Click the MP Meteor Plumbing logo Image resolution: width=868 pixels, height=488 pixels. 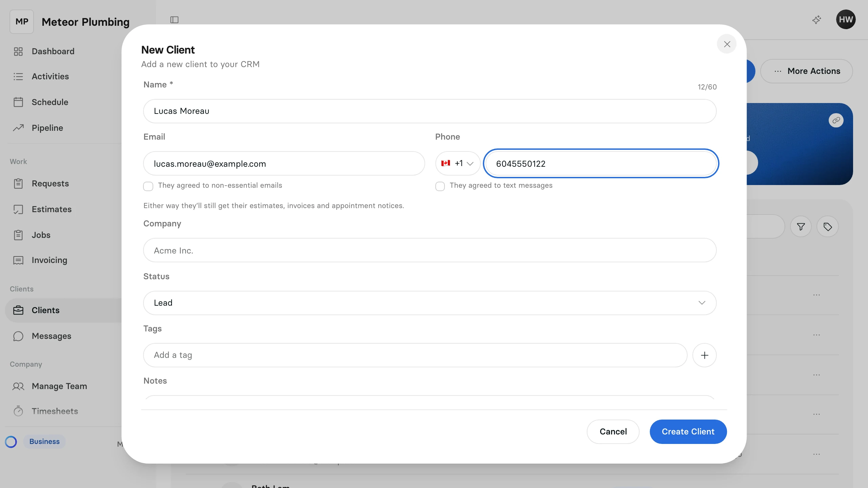click(22, 22)
